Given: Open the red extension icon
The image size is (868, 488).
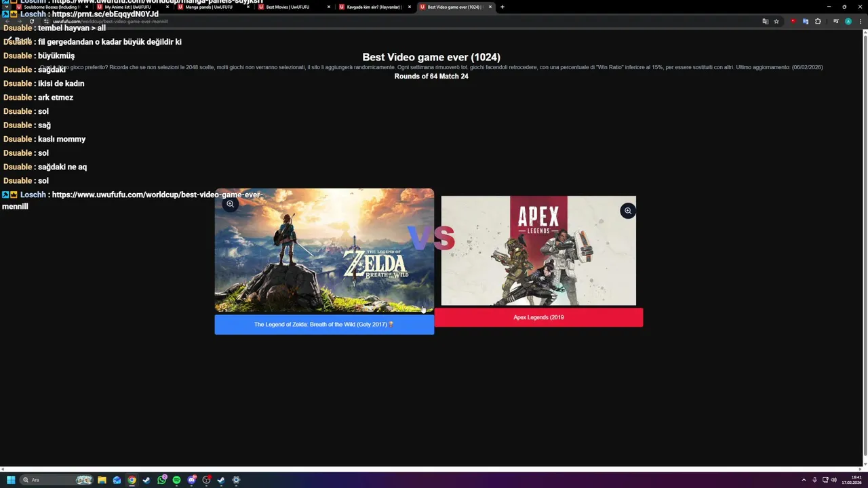Looking at the screenshot, I should [x=793, y=21].
